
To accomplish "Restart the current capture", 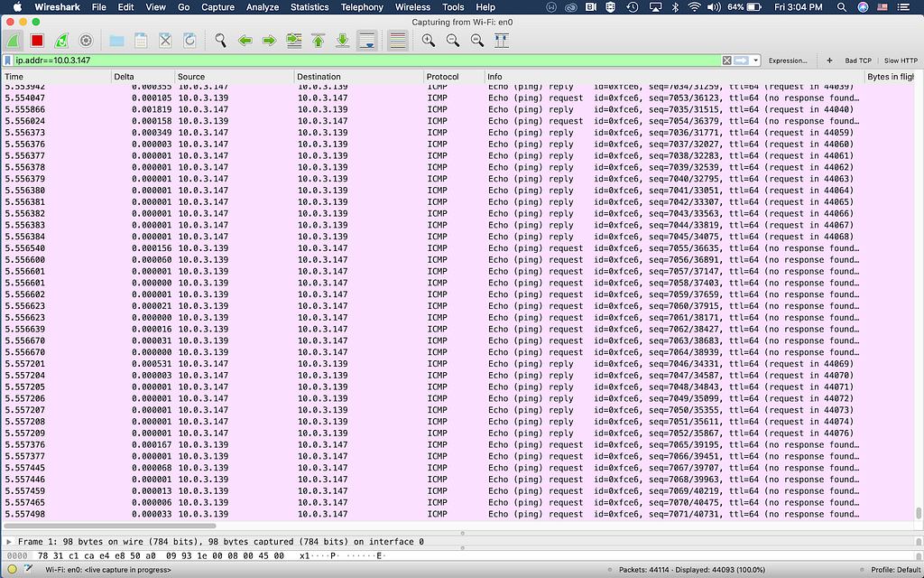I will [x=61, y=41].
